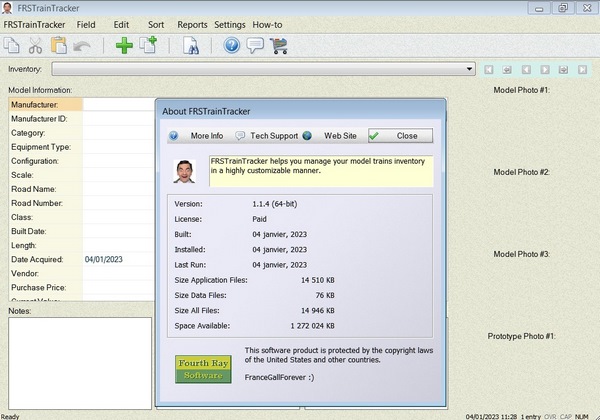The image size is (600, 420).
Task: Go to next record arrow
Action: (545, 70)
